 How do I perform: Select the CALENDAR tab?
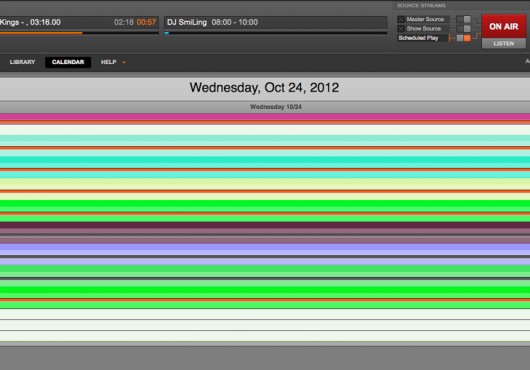pyautogui.click(x=68, y=62)
